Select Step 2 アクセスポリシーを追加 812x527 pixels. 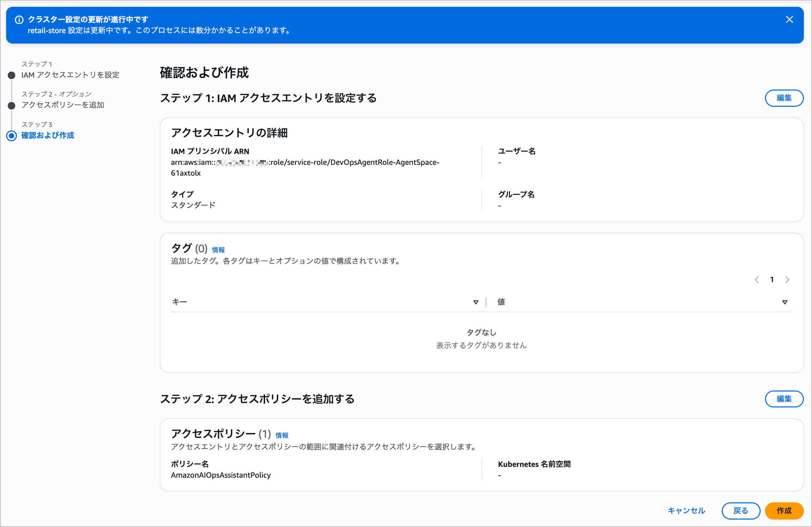point(63,105)
